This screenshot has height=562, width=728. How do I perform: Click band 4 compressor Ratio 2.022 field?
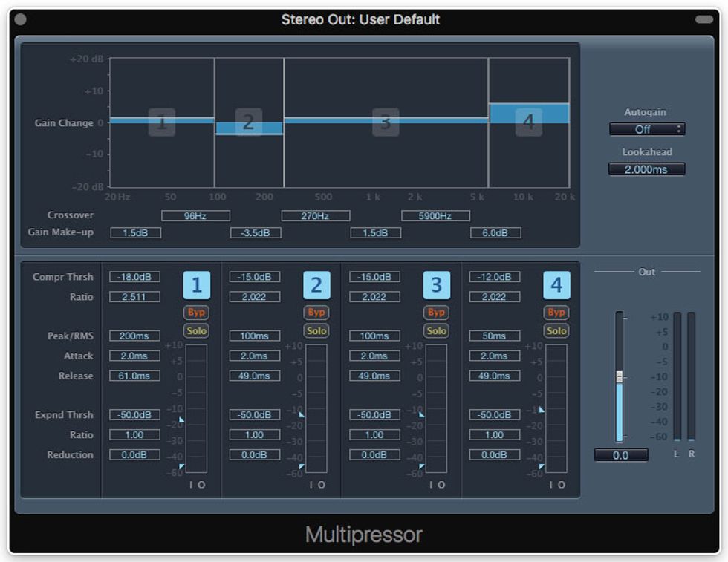pyautogui.click(x=495, y=297)
